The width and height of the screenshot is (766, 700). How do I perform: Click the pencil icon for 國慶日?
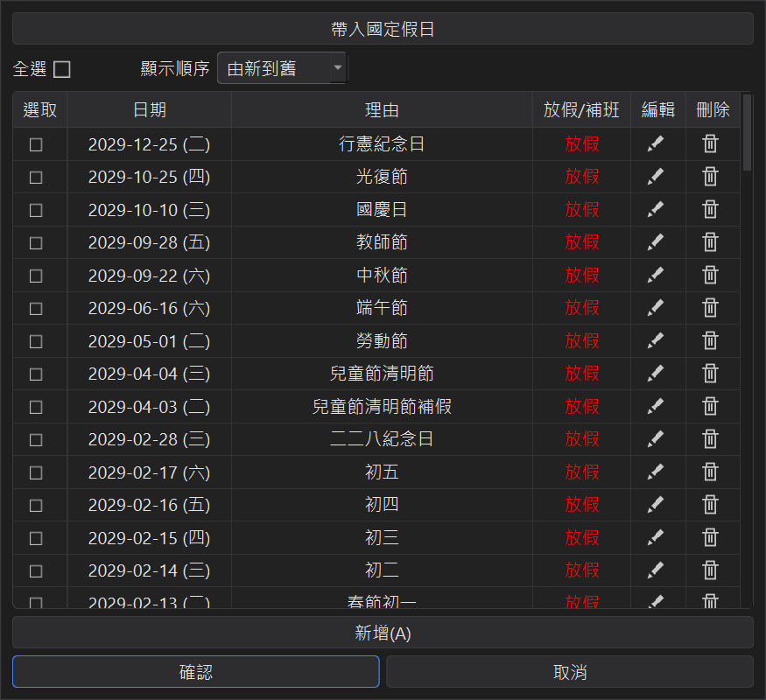click(656, 209)
